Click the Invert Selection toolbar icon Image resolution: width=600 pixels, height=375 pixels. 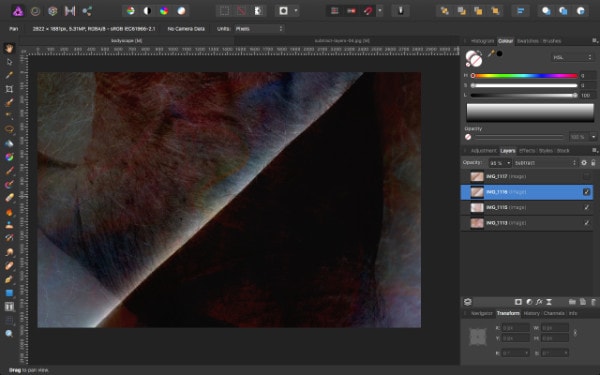point(258,11)
